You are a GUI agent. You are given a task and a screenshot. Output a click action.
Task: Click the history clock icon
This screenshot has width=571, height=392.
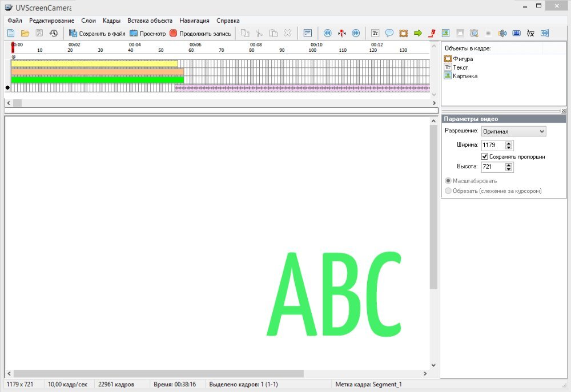(53, 33)
